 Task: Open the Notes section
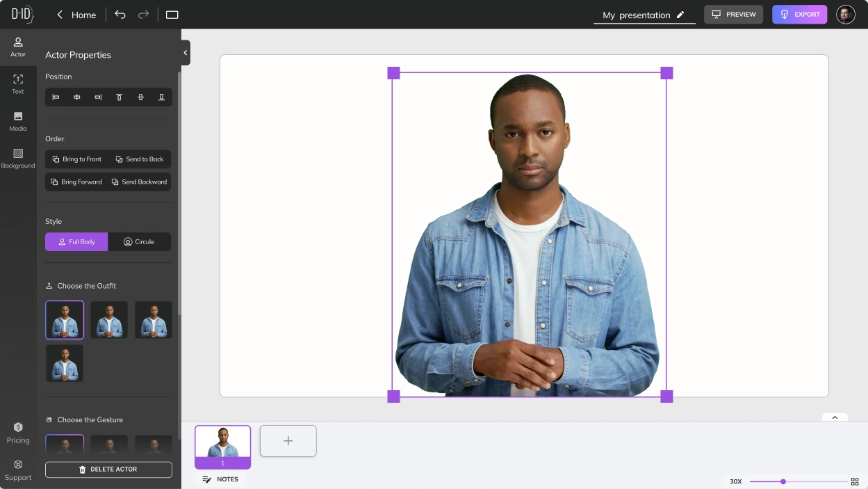tap(220, 479)
